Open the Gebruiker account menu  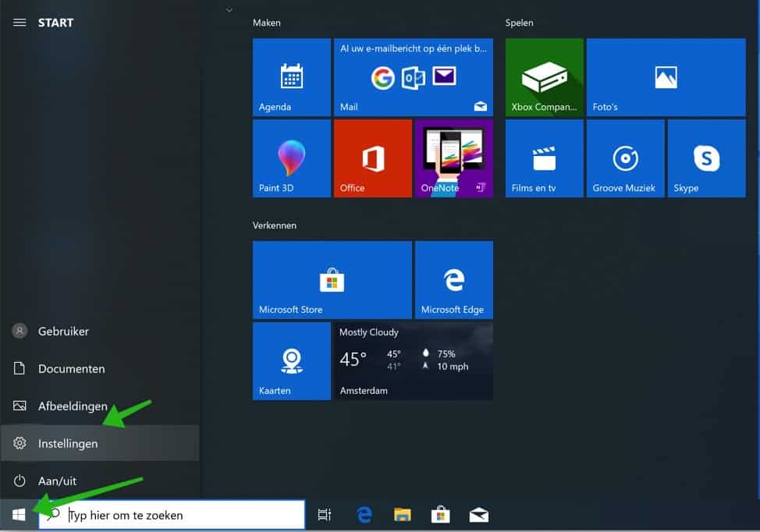pyautogui.click(x=99, y=332)
